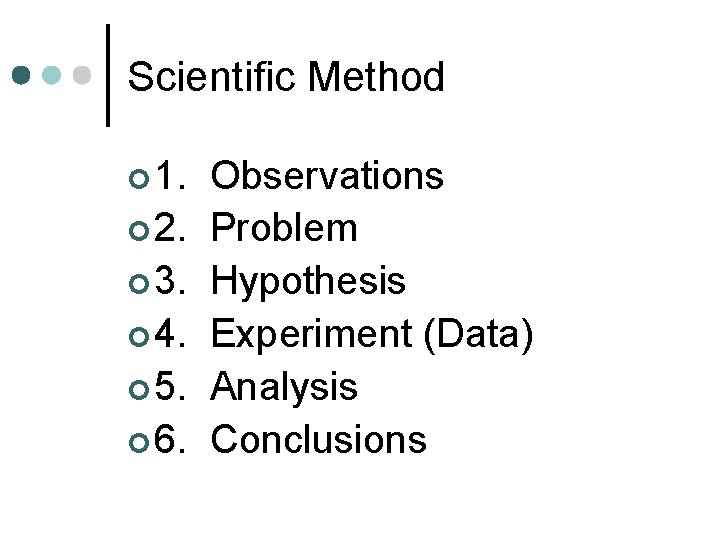
Task: Click the word "Analysis" in the list
Action: (285, 387)
